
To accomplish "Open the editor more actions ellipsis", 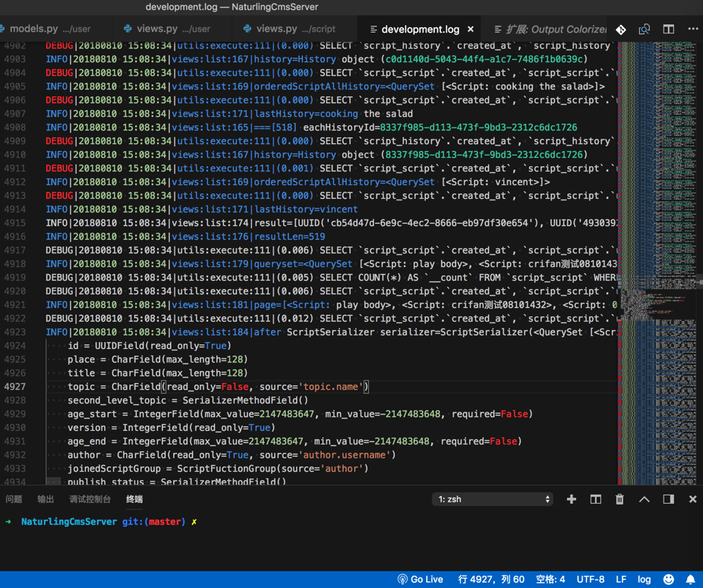I will [692, 29].
